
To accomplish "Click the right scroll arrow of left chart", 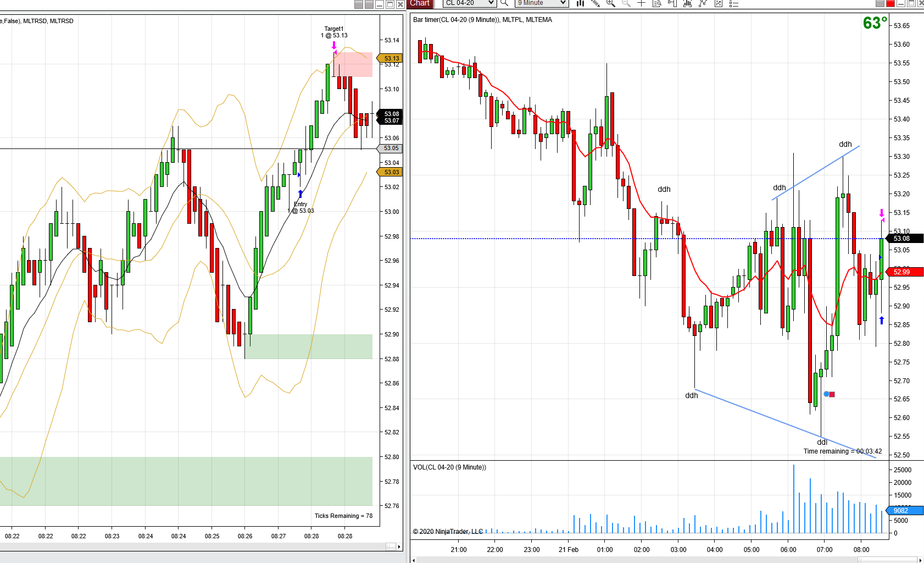I will (x=399, y=547).
